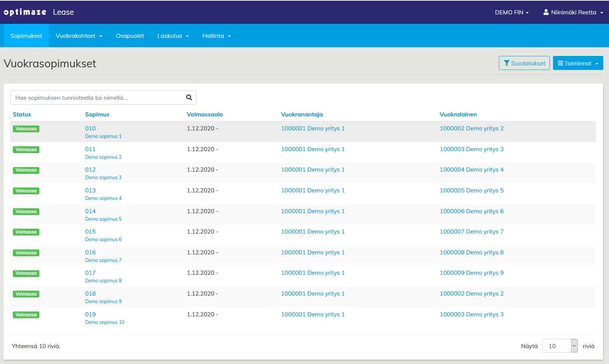Expand the Toiminnot actions menu

[578, 63]
